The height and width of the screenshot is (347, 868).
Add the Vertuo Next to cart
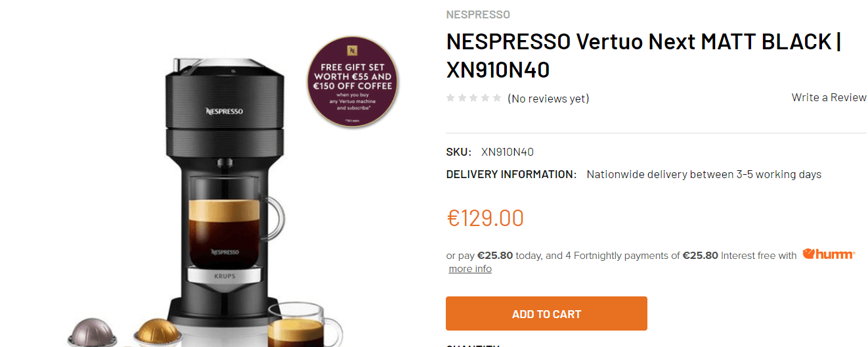[546, 313]
